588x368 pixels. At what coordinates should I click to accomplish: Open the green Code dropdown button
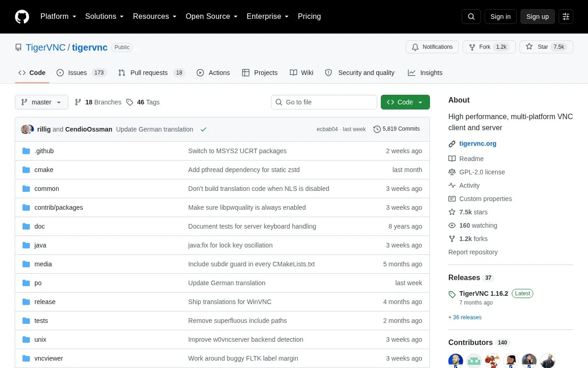tap(405, 102)
